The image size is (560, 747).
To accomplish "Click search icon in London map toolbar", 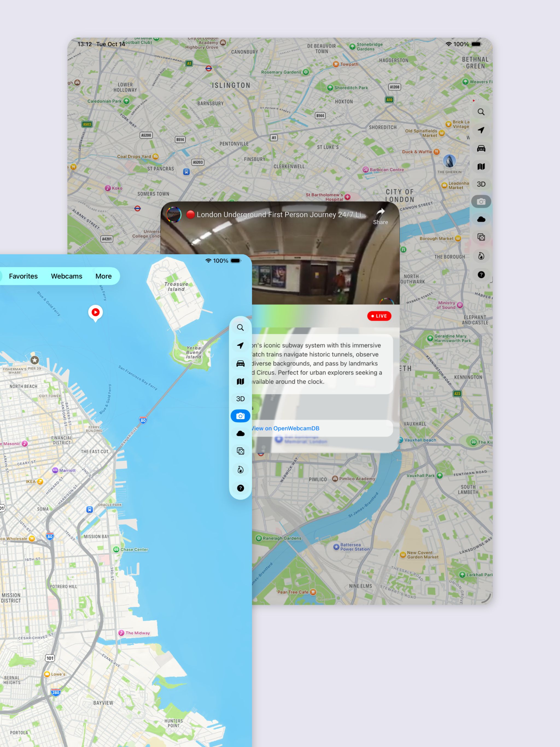I will [x=481, y=112].
